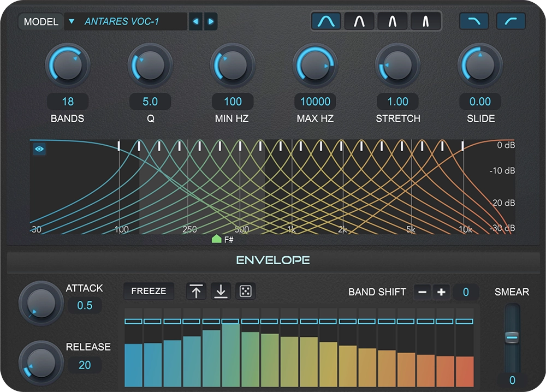The height and width of the screenshot is (392, 546).
Task: Enable the high-cut filter icon
Action: pos(474,21)
